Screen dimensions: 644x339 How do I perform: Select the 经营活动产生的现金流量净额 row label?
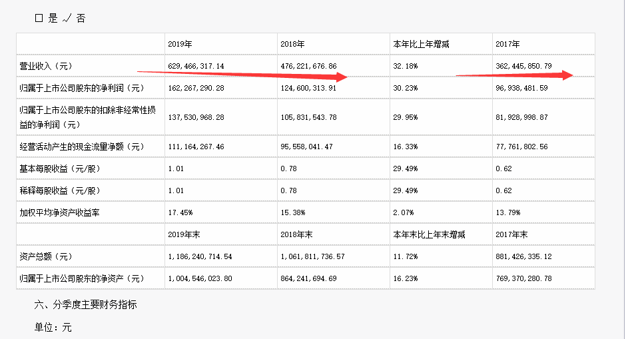(82, 146)
